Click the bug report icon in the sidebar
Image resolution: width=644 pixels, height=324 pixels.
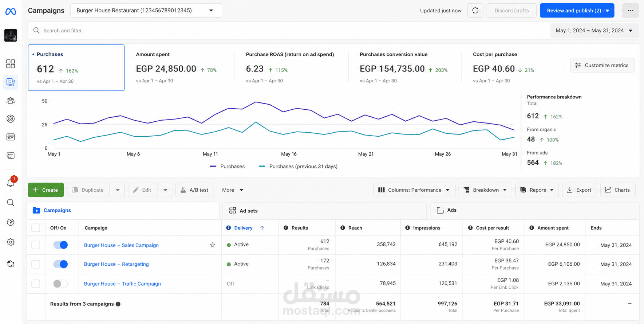[11, 264]
